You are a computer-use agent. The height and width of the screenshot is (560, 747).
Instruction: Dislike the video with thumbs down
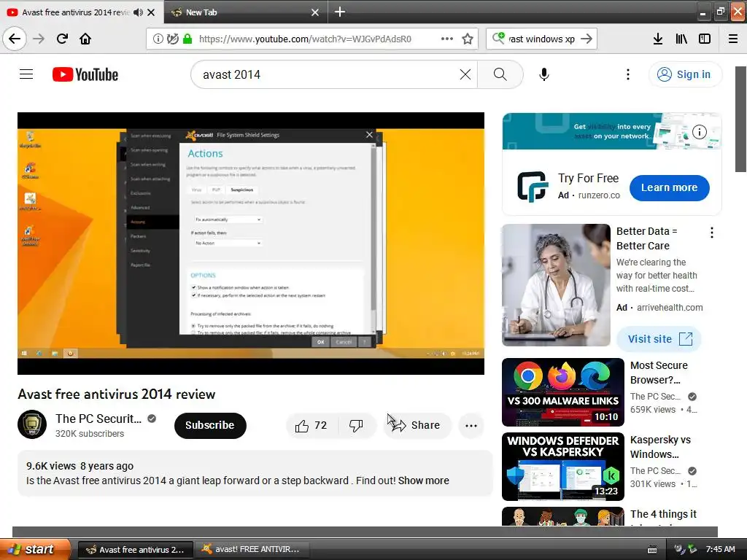click(356, 425)
